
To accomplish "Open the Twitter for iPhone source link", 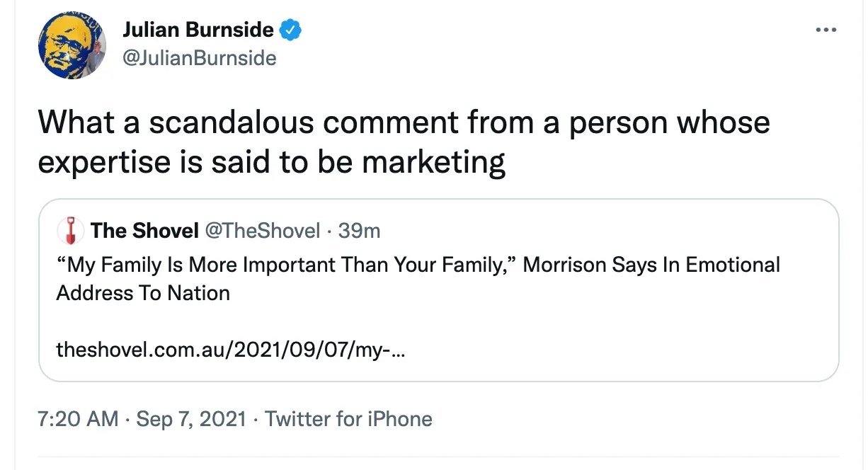I will pos(348,419).
